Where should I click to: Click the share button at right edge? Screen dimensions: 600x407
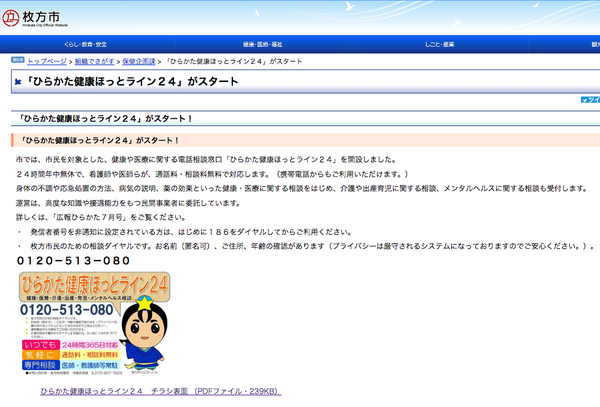(x=590, y=101)
